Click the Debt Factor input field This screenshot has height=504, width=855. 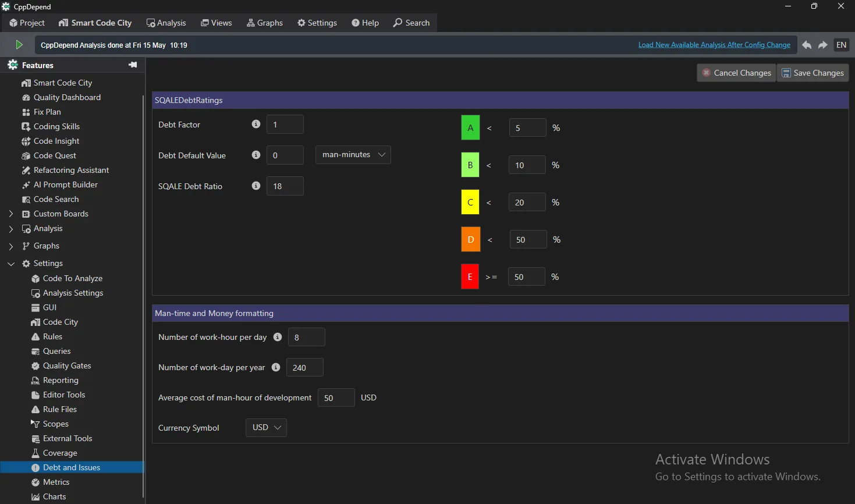click(285, 125)
